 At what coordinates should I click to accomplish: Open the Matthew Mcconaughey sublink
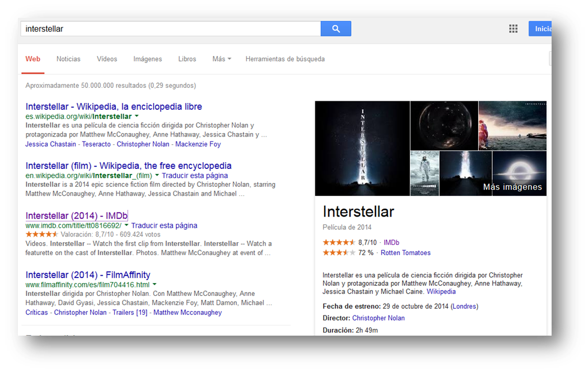pyautogui.click(x=188, y=313)
